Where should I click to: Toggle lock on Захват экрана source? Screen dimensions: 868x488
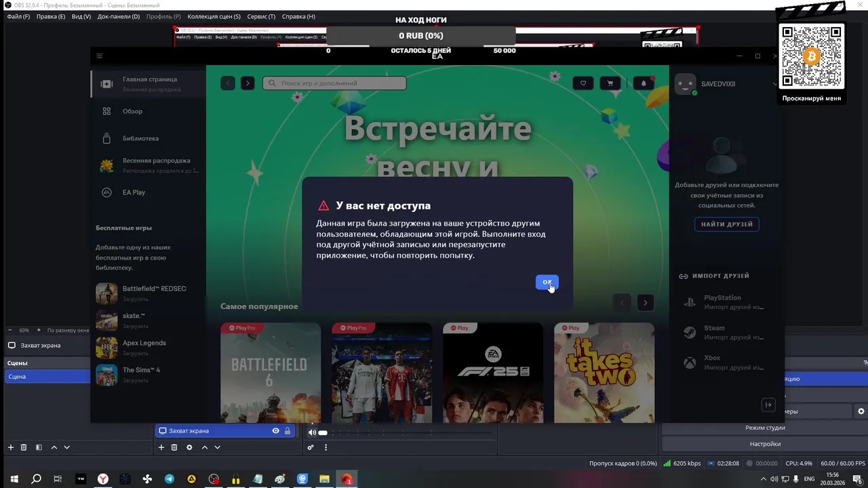pyautogui.click(x=288, y=430)
